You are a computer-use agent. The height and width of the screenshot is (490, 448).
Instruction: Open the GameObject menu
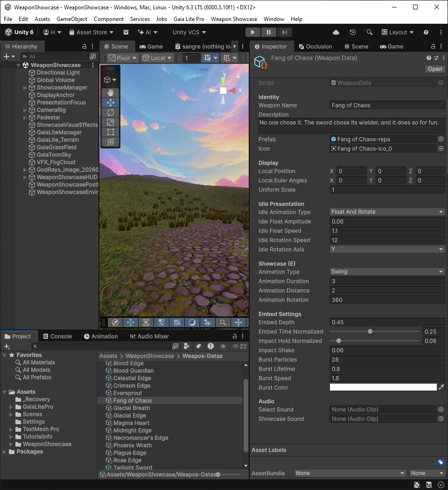(x=72, y=19)
